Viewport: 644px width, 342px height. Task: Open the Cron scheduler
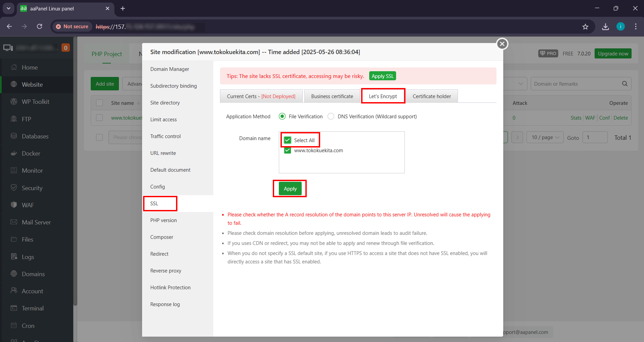28,326
